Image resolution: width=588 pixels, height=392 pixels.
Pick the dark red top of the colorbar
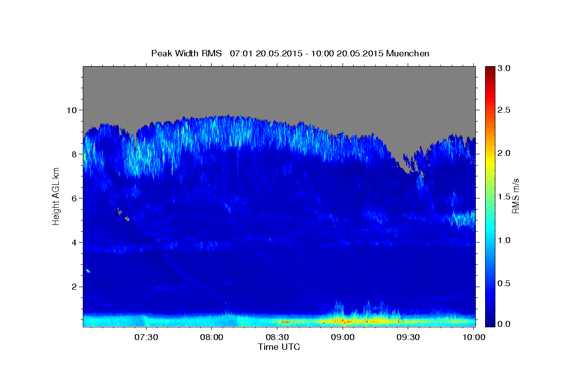[x=490, y=69]
